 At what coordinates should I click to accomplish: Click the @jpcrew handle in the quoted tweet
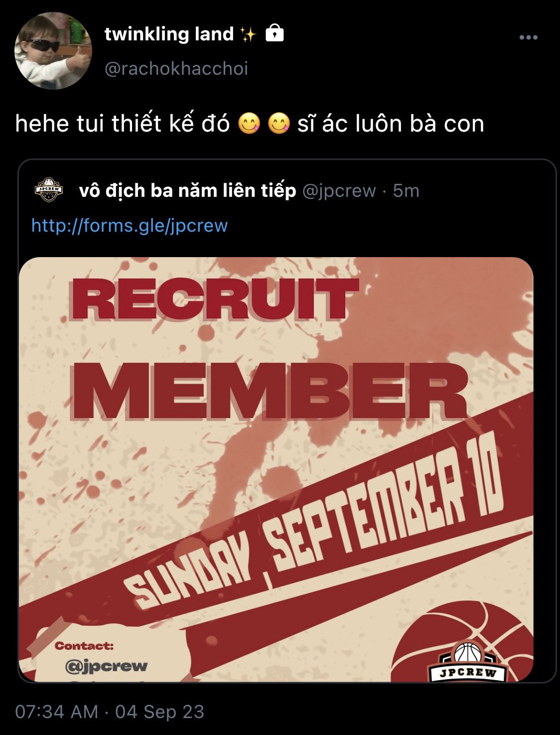(x=339, y=191)
